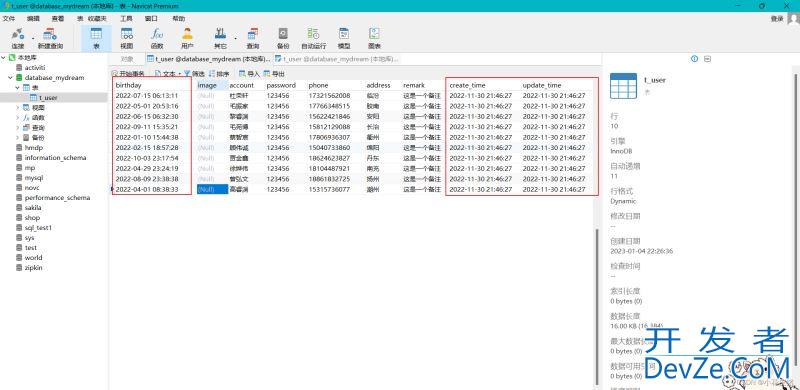800x390 pixels.
Task: Open the 函数 functions toolbar button
Action: (x=157, y=38)
